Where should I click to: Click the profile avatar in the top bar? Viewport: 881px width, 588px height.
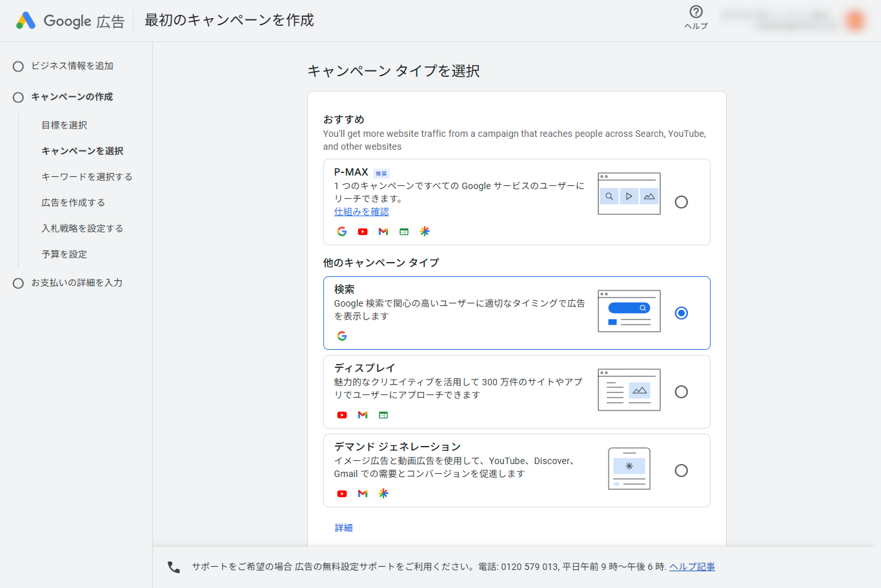point(855,20)
